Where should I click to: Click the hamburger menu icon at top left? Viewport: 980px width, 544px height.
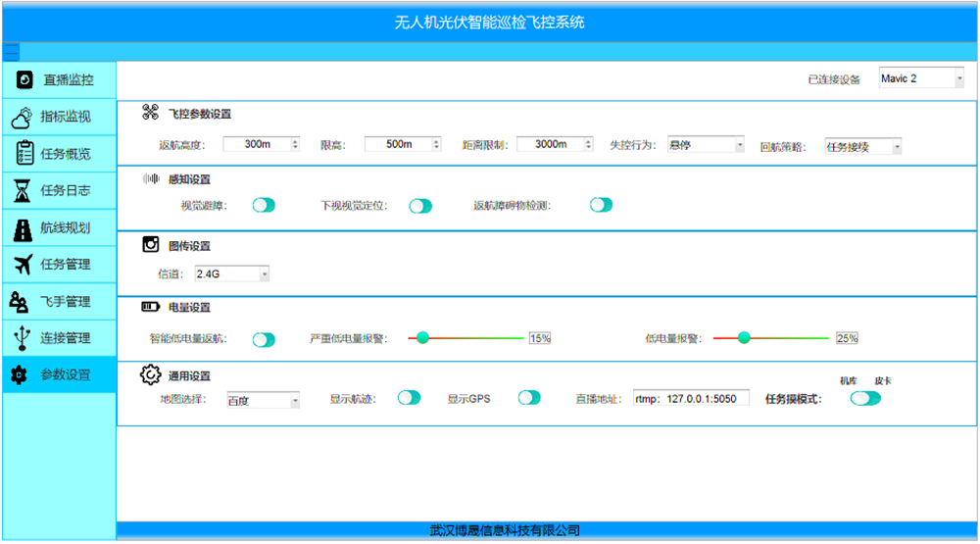tap(12, 51)
